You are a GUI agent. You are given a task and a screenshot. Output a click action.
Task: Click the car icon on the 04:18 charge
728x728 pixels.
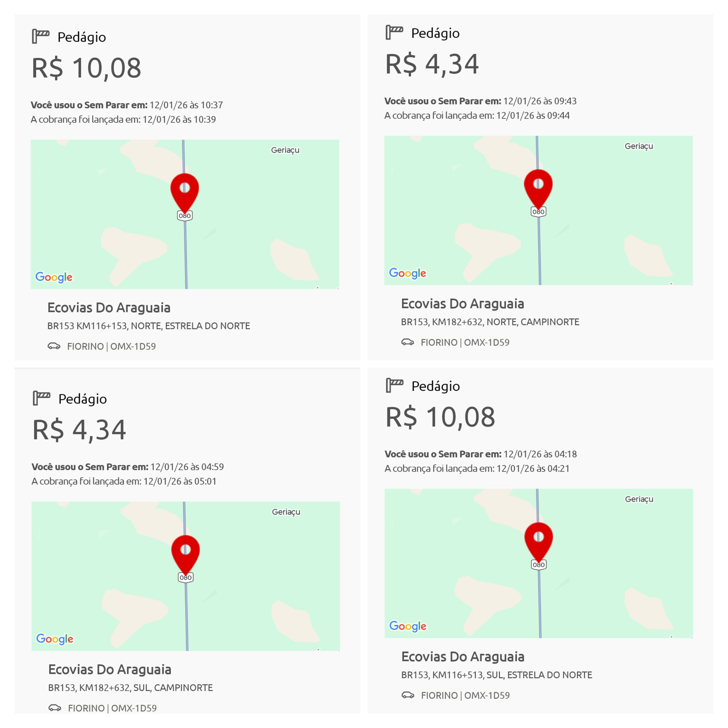(408, 695)
